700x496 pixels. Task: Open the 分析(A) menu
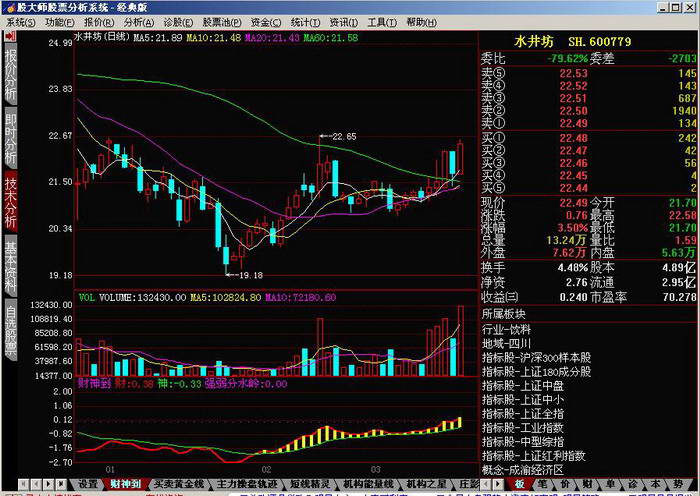coord(139,22)
